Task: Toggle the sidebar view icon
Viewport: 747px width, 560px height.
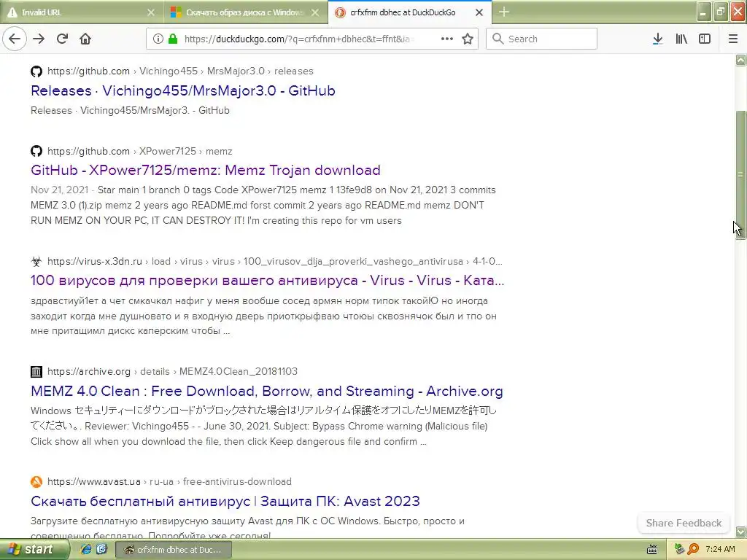Action: click(705, 39)
